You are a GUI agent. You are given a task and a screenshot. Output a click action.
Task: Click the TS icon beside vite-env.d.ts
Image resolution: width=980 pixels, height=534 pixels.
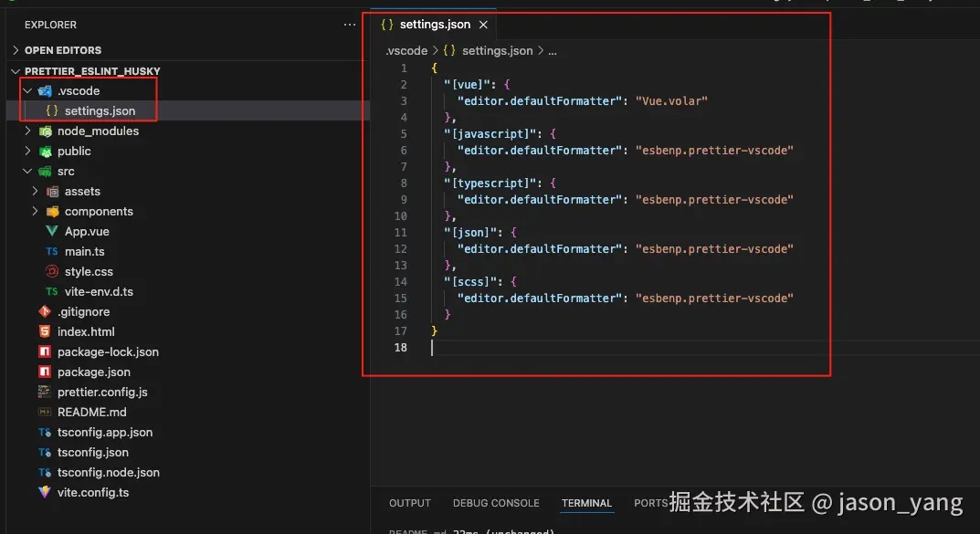pyautogui.click(x=52, y=292)
